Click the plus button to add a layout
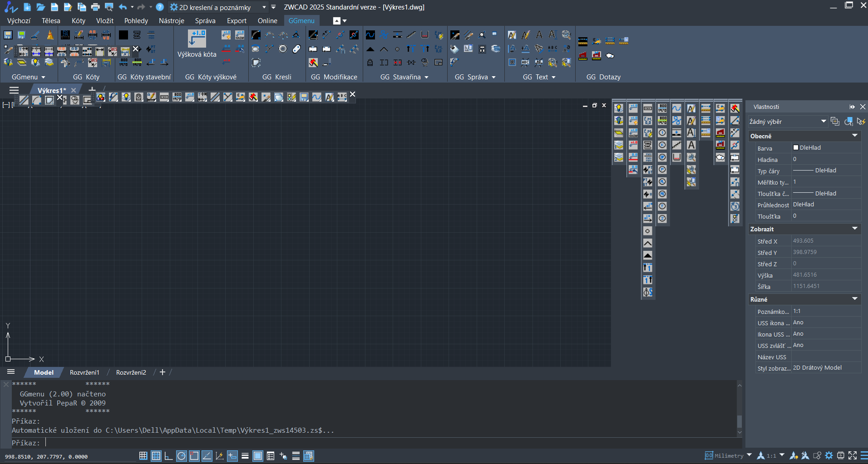Viewport: 868px width, 464px height. click(162, 372)
